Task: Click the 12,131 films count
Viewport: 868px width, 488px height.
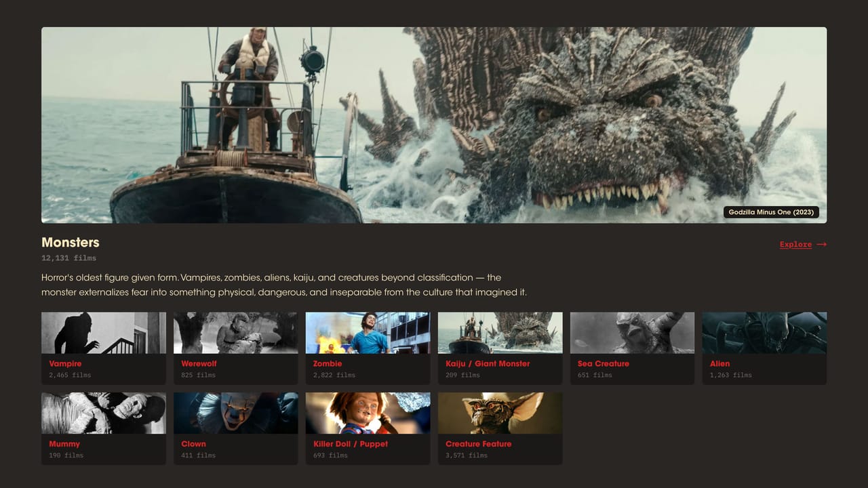Action: point(68,258)
